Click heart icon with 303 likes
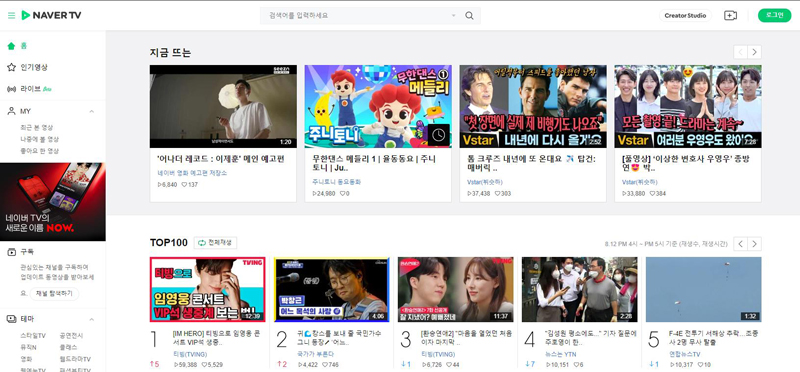The width and height of the screenshot is (800, 372). [x=497, y=193]
